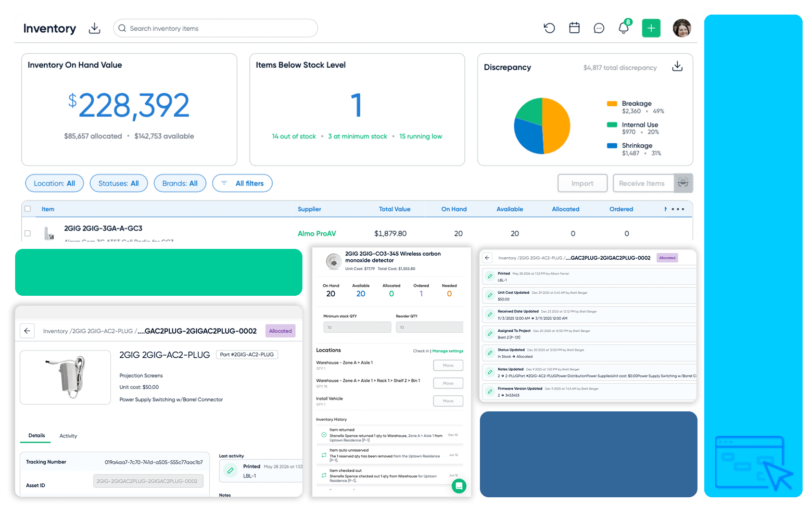This screenshot has height=515, width=812.
Task: Click the pencil icon on Notes Updated entry
Action: tap(490, 372)
